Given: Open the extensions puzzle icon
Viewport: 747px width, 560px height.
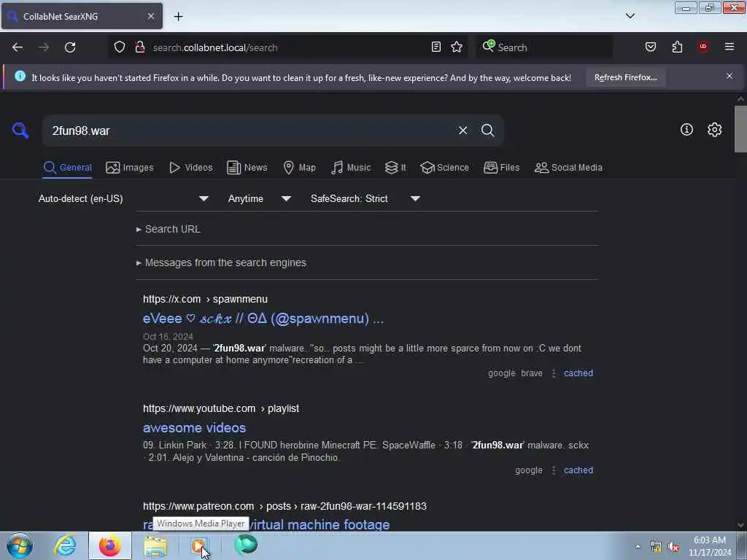Looking at the screenshot, I should tap(677, 47).
